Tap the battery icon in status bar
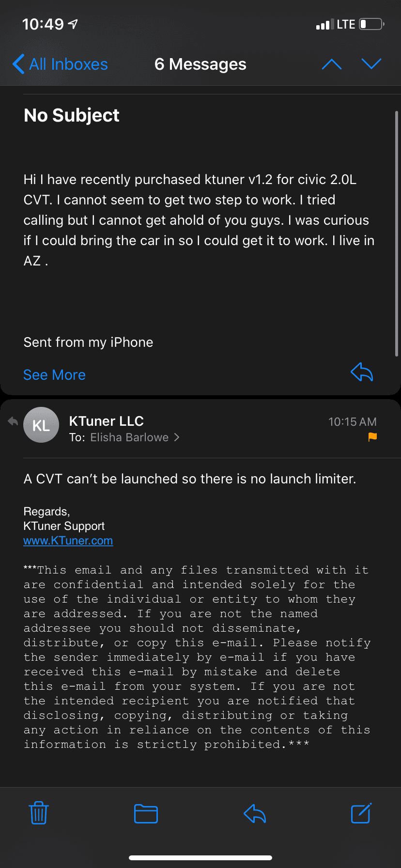The image size is (401, 868). coord(371,24)
